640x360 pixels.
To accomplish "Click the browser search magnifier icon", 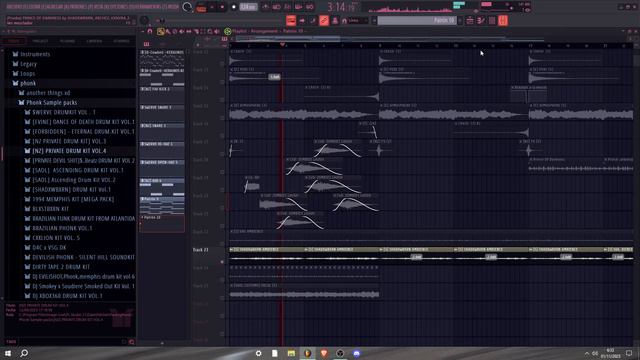I will point(131,342).
